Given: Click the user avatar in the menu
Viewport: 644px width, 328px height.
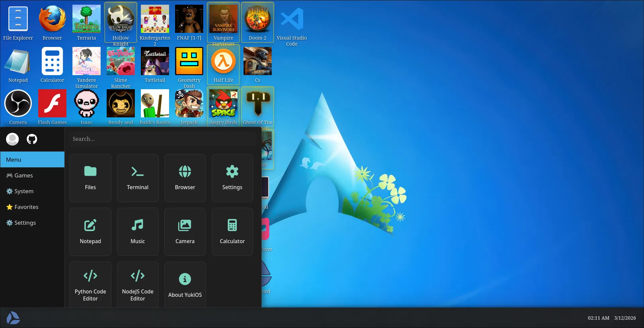Looking at the screenshot, I should click(x=12, y=139).
